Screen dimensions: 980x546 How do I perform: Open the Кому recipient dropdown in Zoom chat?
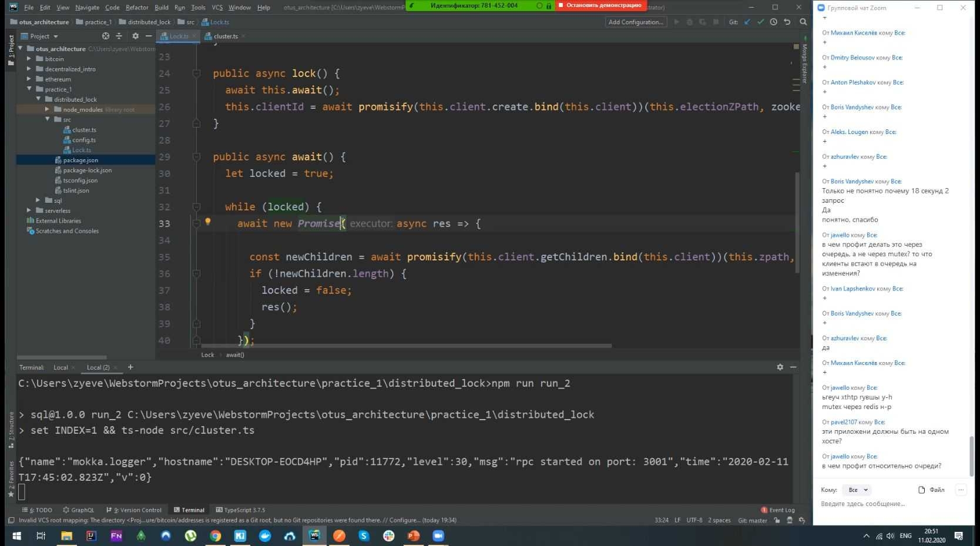[x=857, y=490]
